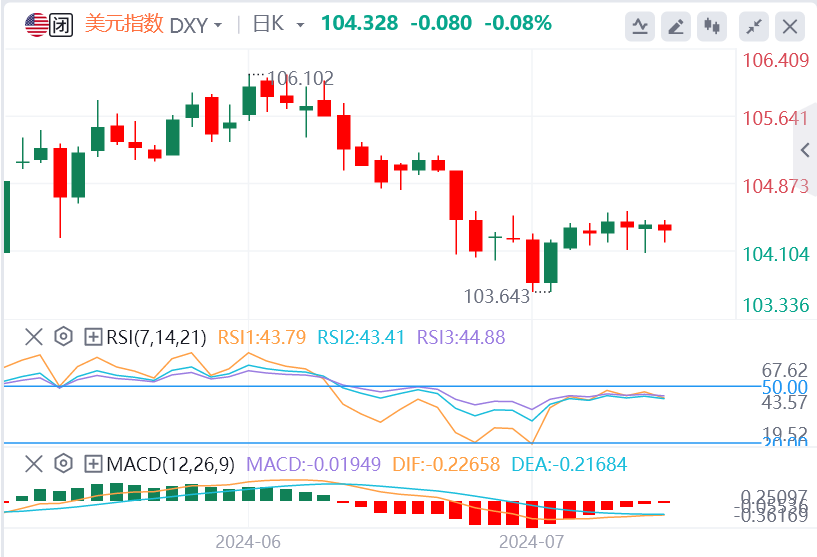The image size is (817, 557).
Task: Click the 2024-07 date axis label
Action: tap(531, 542)
